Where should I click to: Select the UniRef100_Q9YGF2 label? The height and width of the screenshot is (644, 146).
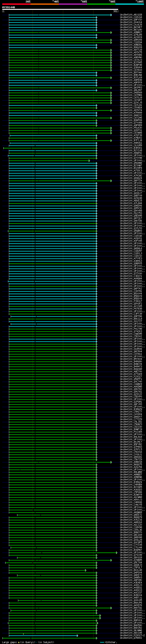click(131, 304)
